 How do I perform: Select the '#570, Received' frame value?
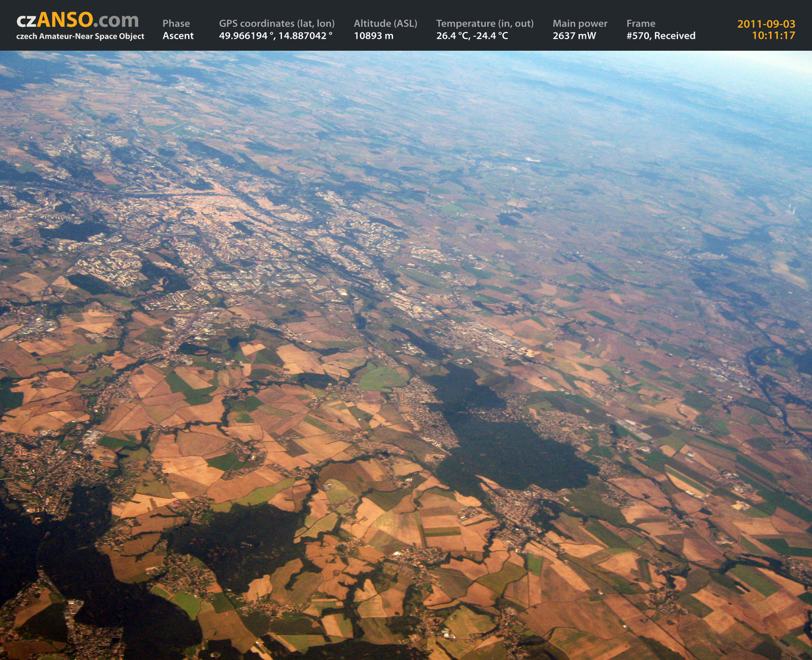coord(661,36)
